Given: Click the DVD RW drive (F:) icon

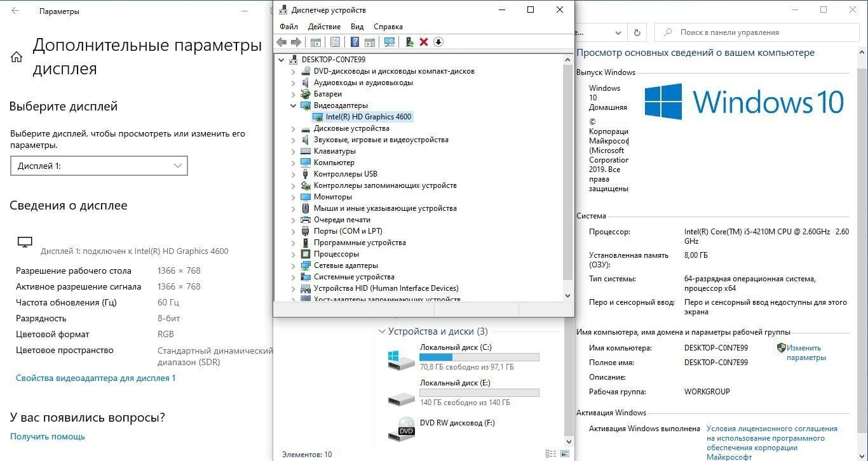Looking at the screenshot, I should (x=401, y=430).
